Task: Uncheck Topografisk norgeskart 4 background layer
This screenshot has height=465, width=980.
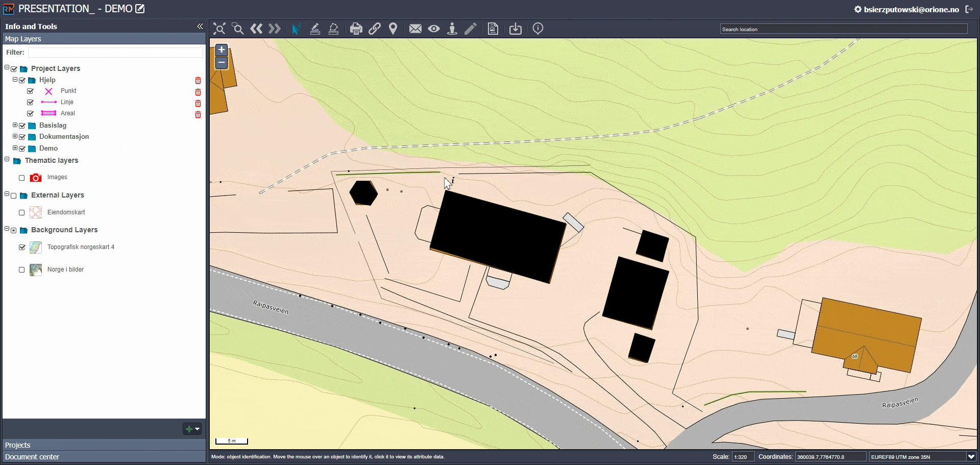Action: (x=22, y=247)
